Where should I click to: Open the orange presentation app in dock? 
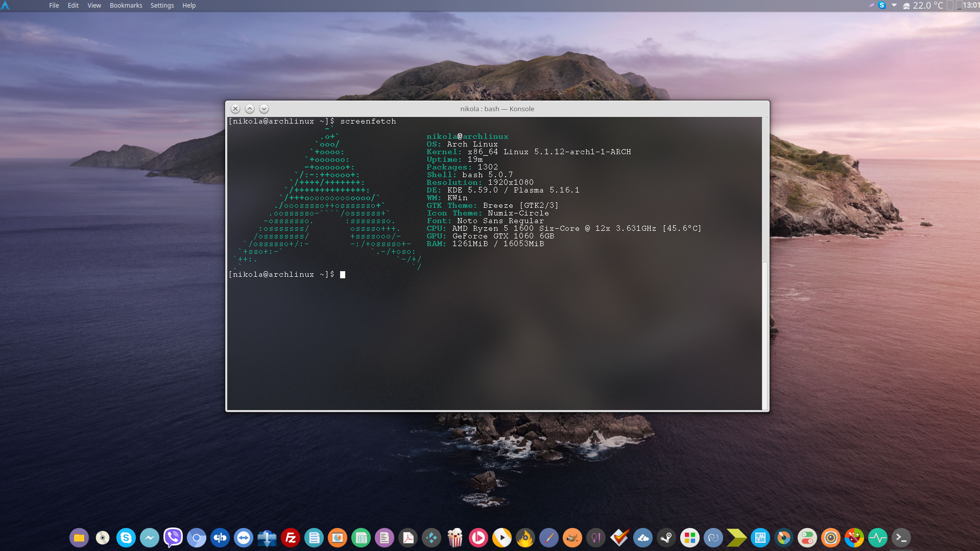(x=338, y=537)
